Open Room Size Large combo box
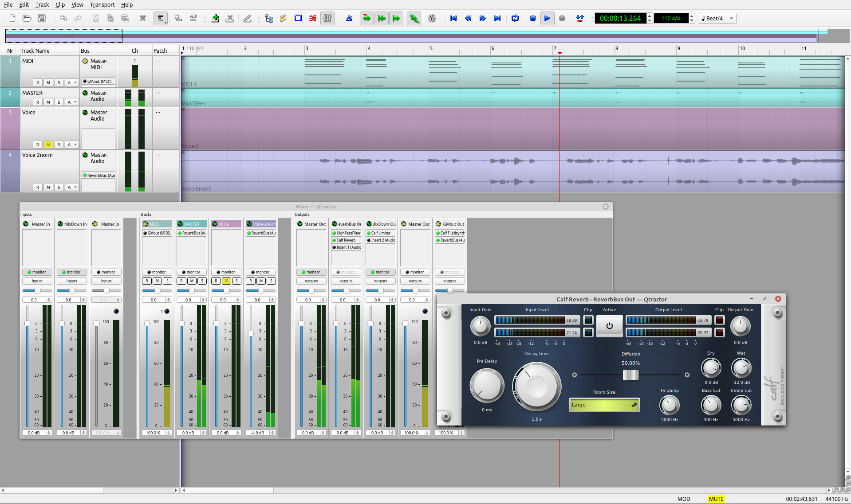Viewport: 851px width, 504px height. (604, 405)
